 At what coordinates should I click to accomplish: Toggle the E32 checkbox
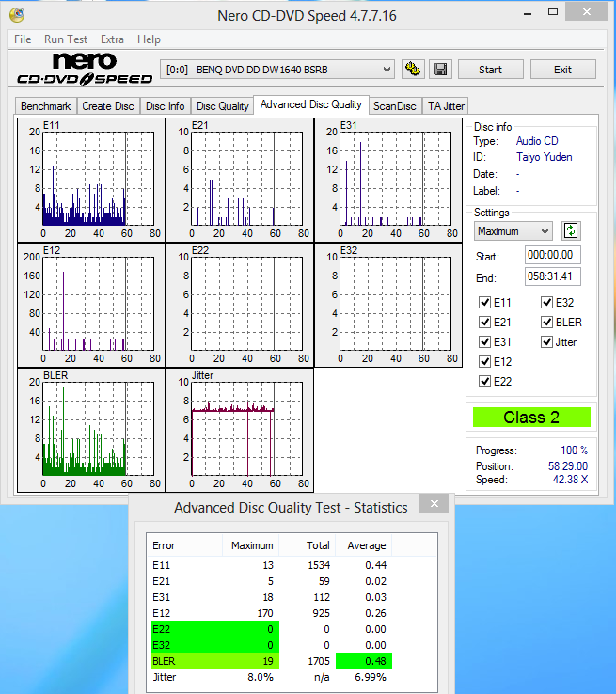[546, 302]
